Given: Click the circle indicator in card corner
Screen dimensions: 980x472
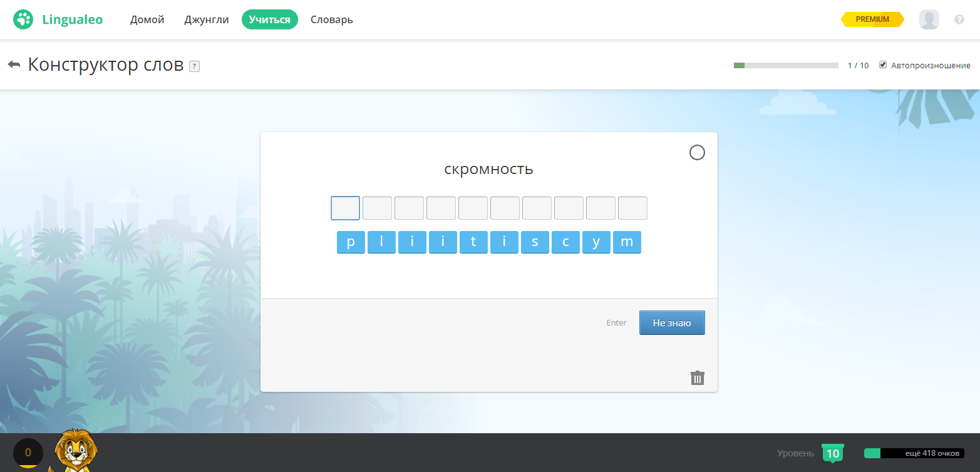Looking at the screenshot, I should tap(697, 152).
